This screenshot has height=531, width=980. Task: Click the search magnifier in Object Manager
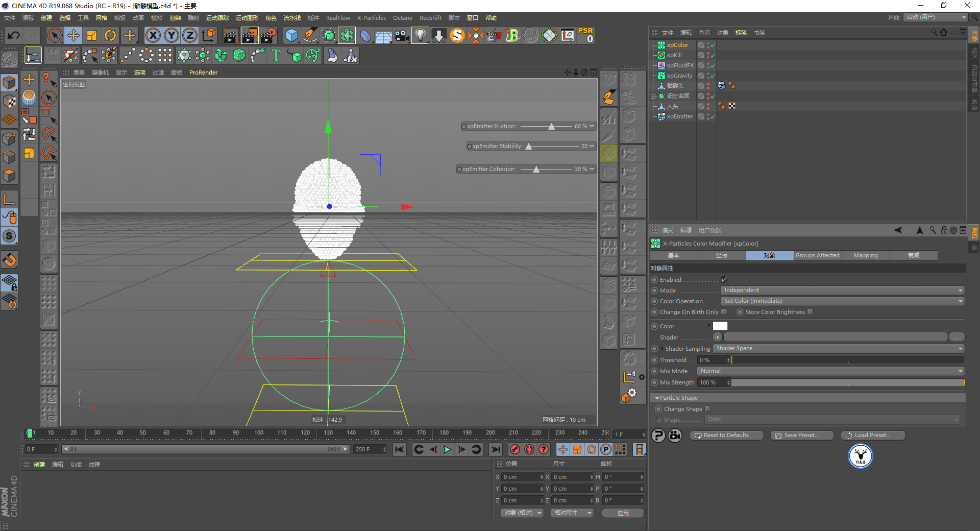pos(934,32)
